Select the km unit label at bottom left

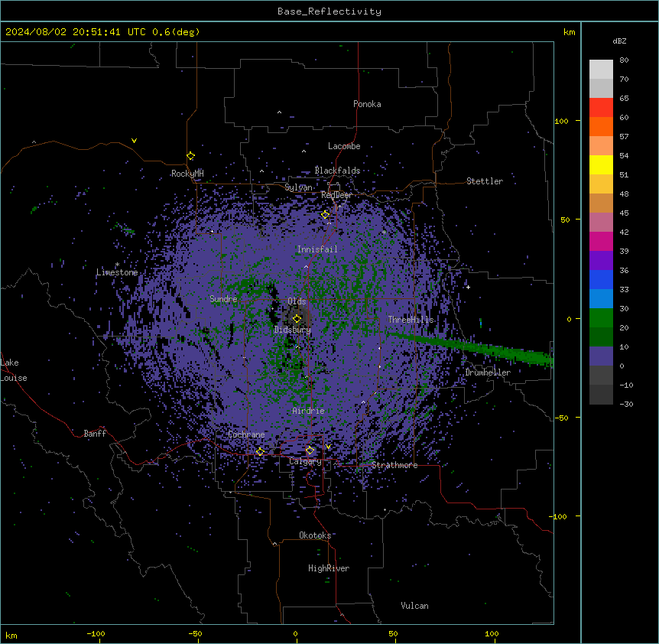(x=11, y=636)
